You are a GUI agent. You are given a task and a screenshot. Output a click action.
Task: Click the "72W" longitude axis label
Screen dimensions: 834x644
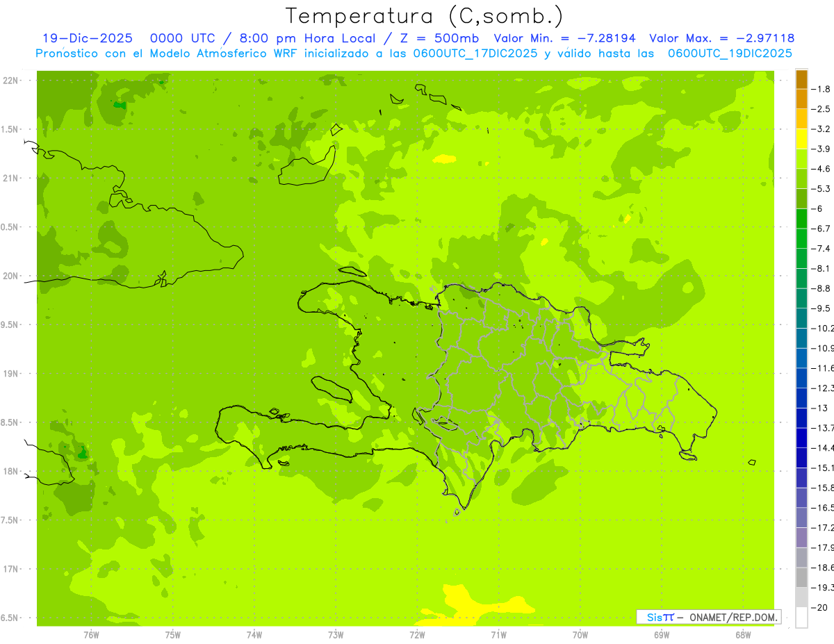[x=417, y=635]
